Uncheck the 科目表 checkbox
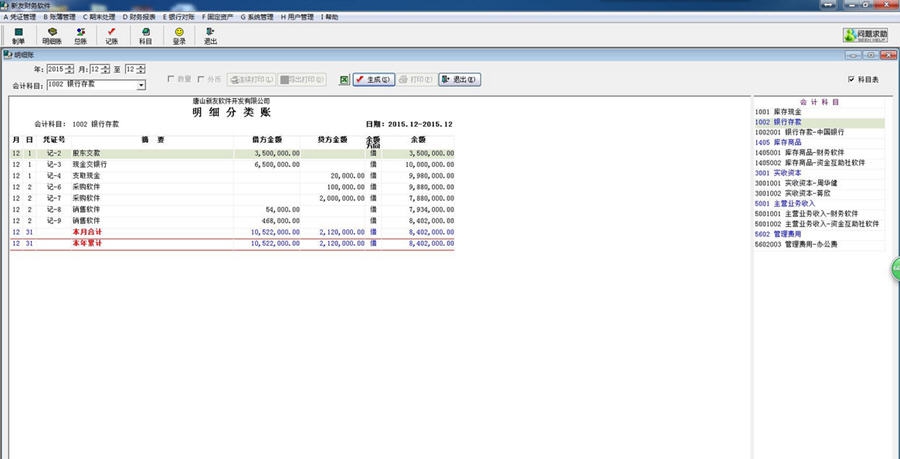Image resolution: width=900 pixels, height=459 pixels. (851, 79)
